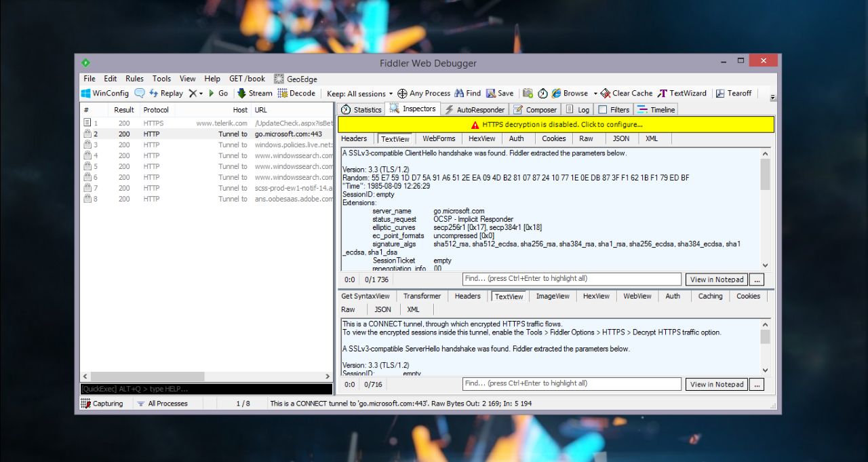This screenshot has width=868, height=462.
Task: Open the Composer tab
Action: click(534, 109)
